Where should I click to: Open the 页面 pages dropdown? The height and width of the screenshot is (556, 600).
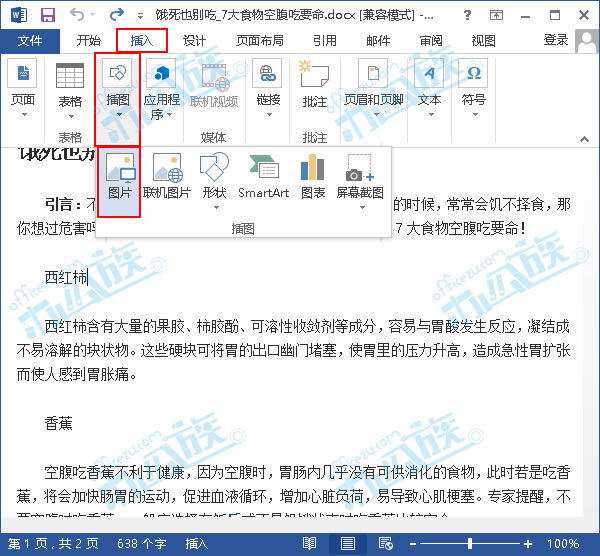[23, 89]
